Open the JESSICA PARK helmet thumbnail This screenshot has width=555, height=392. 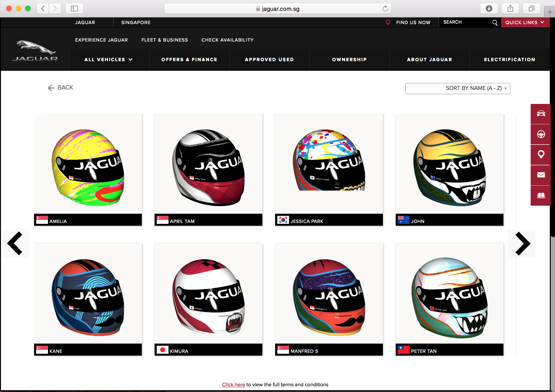(x=329, y=164)
